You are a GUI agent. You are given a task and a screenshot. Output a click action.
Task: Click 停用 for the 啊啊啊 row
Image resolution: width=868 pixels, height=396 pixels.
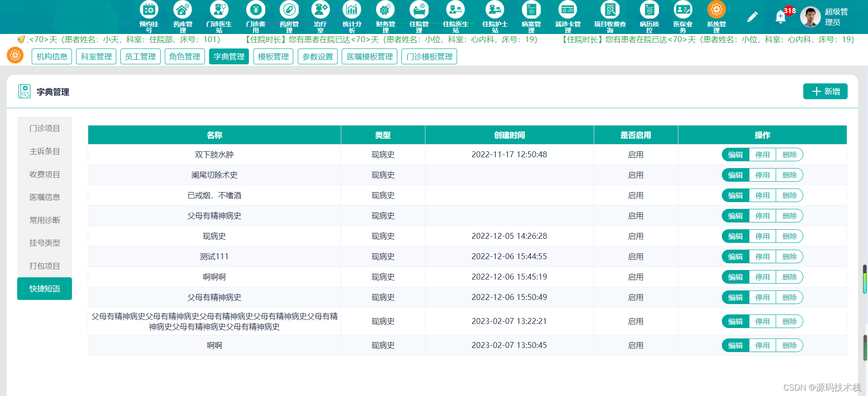point(763,277)
